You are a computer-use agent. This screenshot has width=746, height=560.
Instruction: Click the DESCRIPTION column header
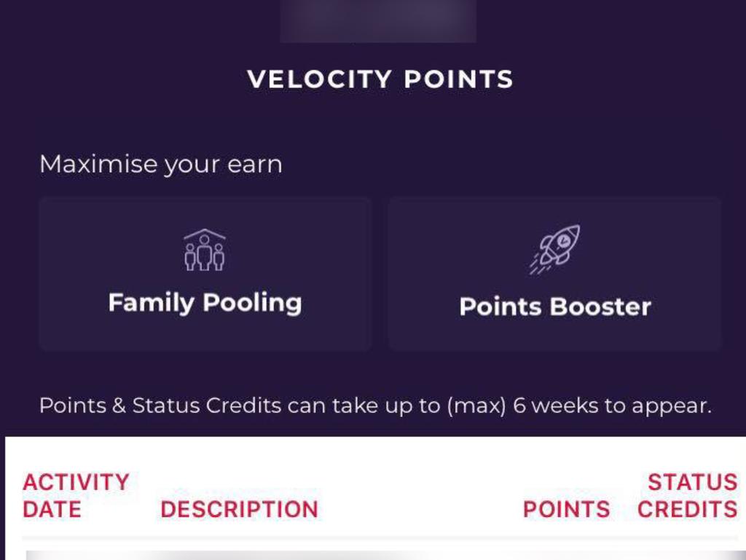pyautogui.click(x=239, y=509)
